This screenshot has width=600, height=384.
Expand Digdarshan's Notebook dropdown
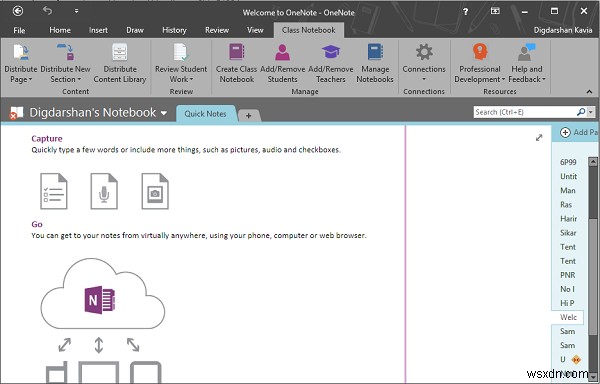tap(164, 113)
